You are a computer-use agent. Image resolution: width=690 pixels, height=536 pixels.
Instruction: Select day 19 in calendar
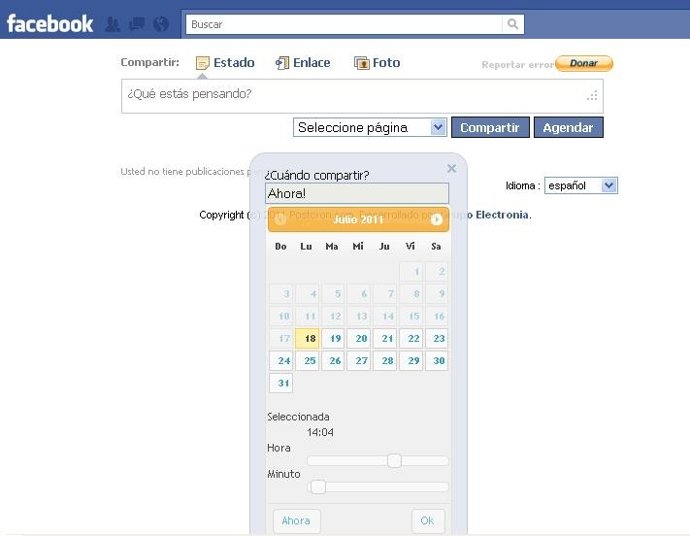[333, 338]
